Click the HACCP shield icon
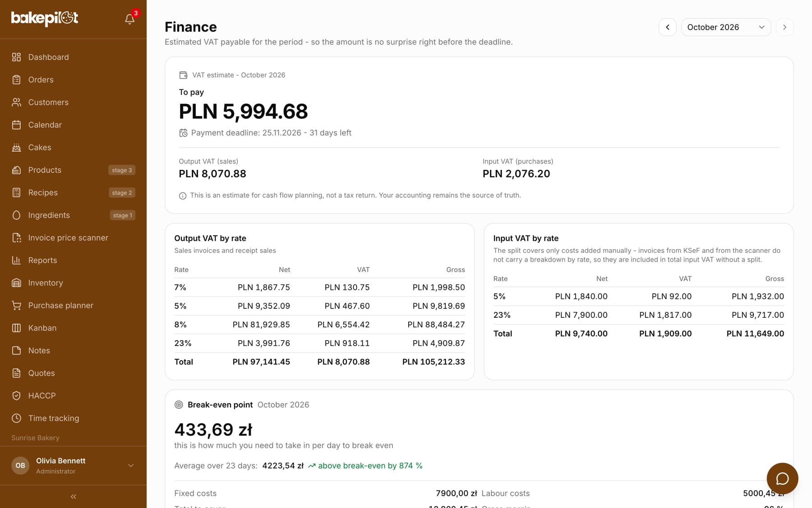 point(17,396)
